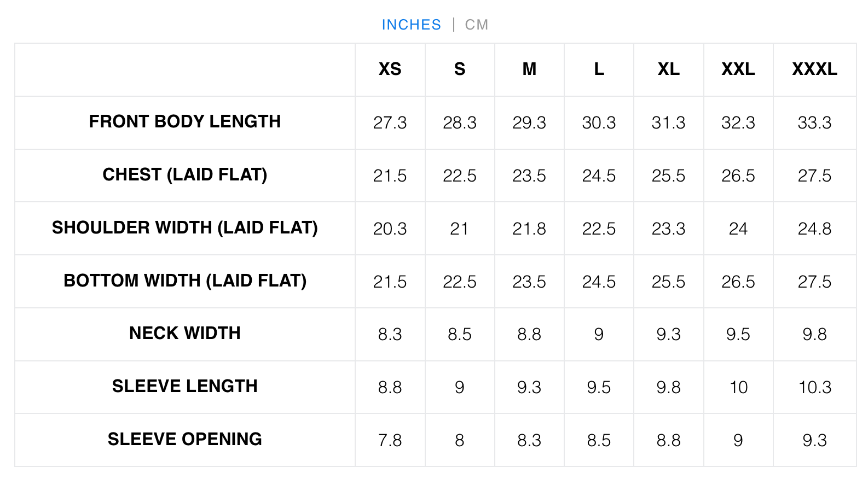
Task: Select the XXXL size column header
Action: coord(814,69)
